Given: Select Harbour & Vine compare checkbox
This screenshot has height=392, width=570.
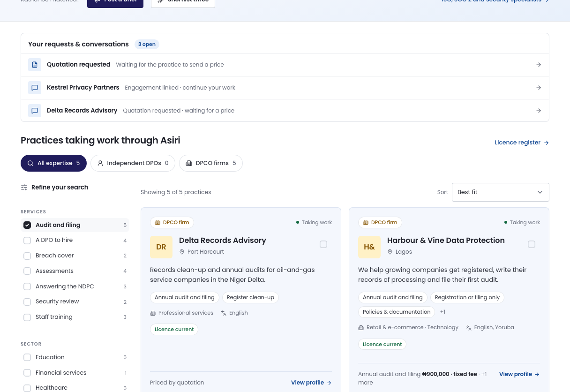Looking at the screenshot, I should point(532,244).
